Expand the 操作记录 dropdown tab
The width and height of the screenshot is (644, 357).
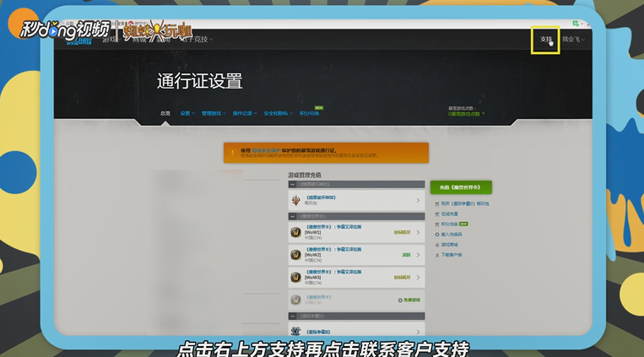pos(245,113)
